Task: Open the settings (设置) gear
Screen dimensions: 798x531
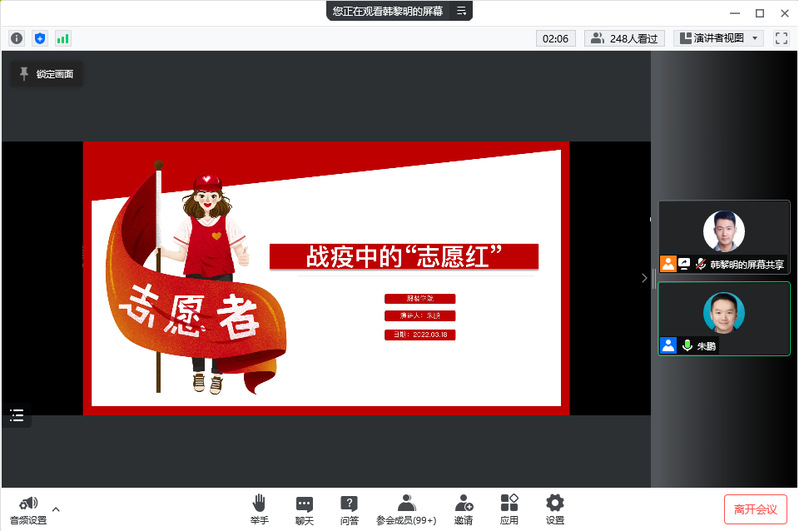Action: click(555, 509)
